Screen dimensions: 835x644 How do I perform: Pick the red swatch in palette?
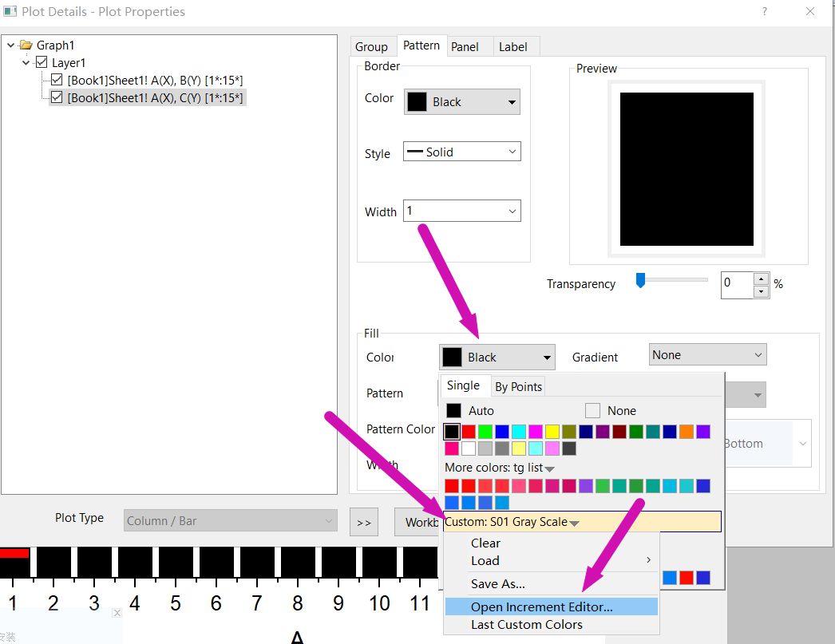[469, 431]
